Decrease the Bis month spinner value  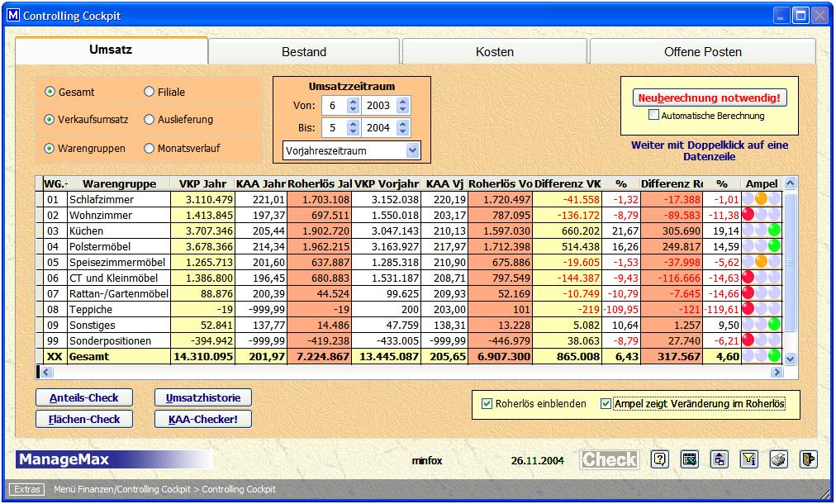(x=353, y=132)
